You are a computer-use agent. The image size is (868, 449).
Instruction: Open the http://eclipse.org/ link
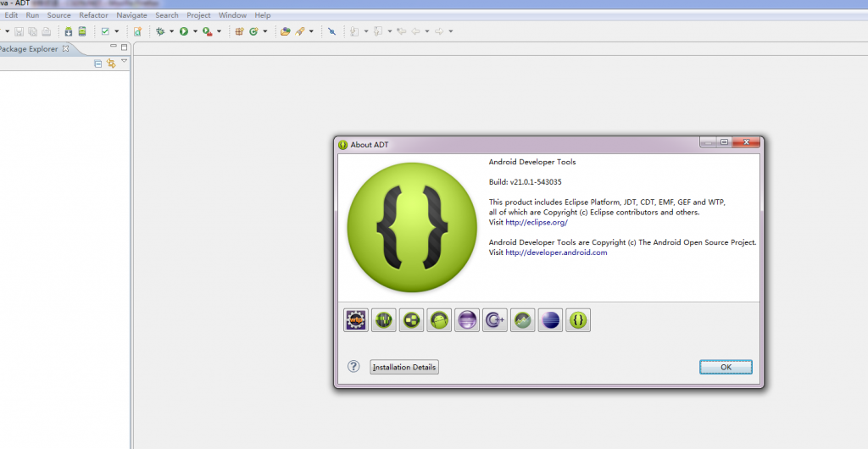click(537, 222)
